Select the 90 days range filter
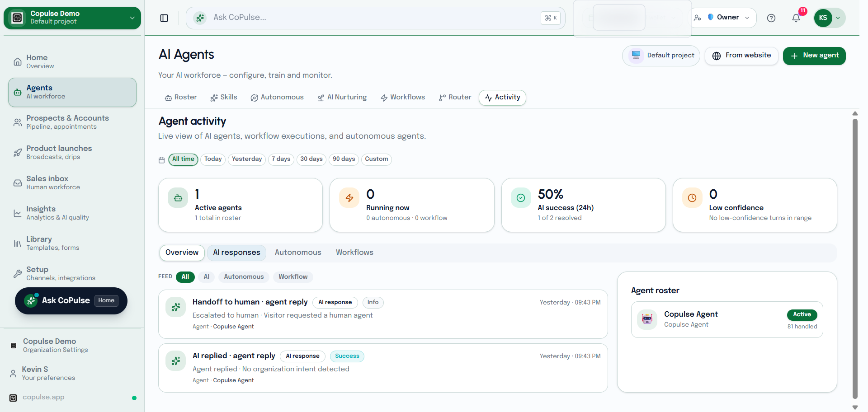 pyautogui.click(x=344, y=159)
